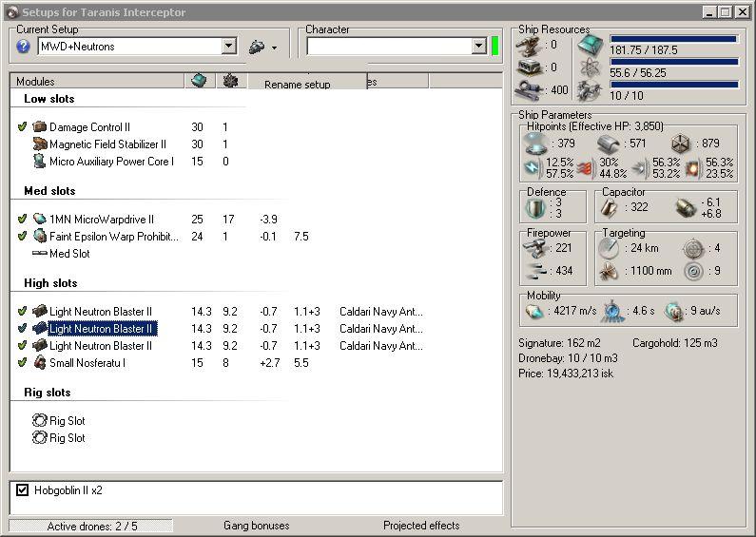Screen dimensions: 756x537
Task: Toggle Small Nosferatu I active checkmark
Action: coord(22,362)
